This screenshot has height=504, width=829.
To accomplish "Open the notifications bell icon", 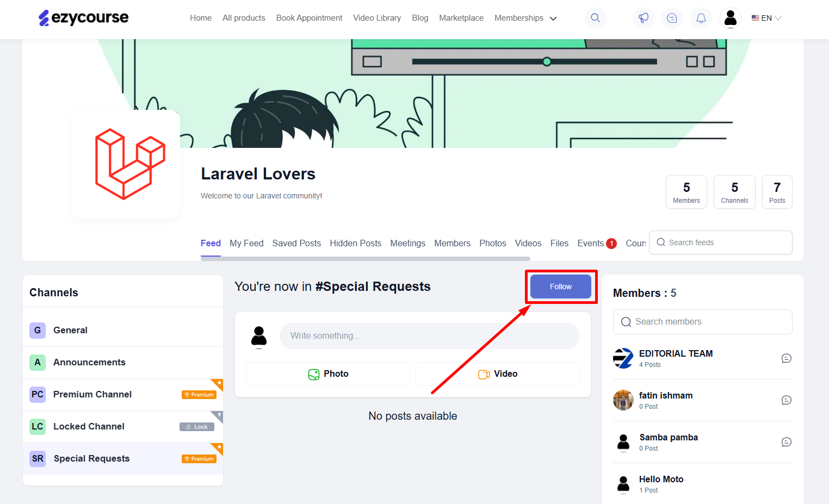I will [x=701, y=18].
